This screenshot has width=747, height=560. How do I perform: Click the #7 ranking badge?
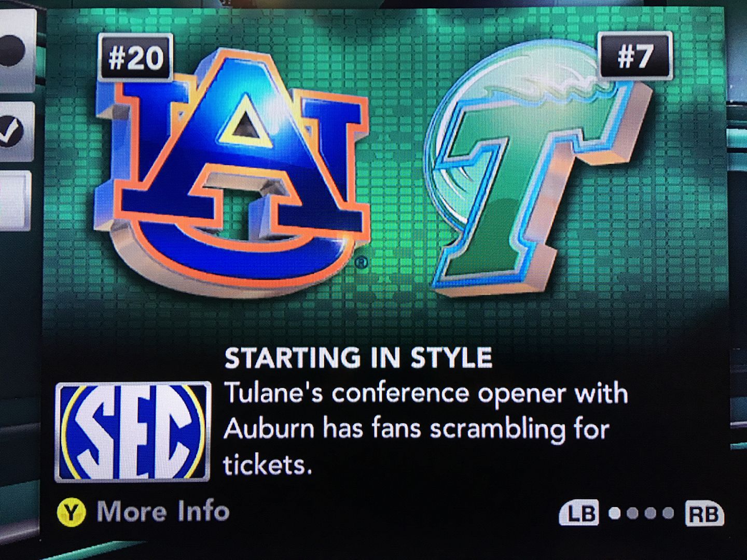635,55
